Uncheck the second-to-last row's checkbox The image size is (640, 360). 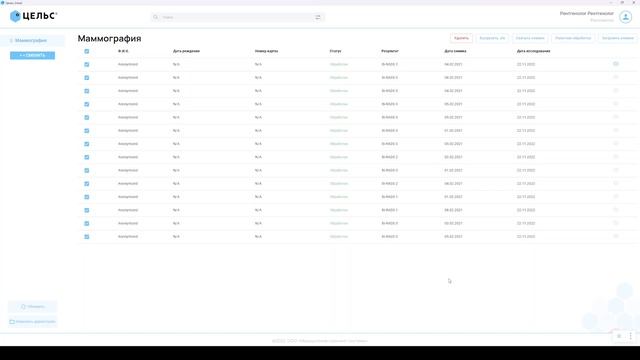(87, 224)
